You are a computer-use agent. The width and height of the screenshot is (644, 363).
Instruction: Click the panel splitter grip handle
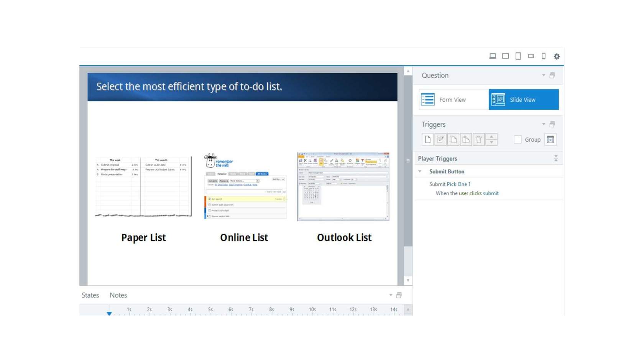(x=408, y=161)
